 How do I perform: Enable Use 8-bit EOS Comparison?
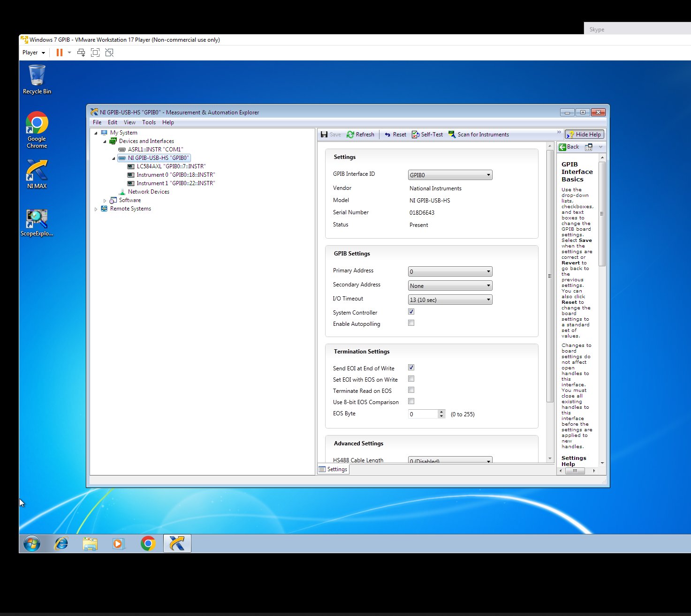(x=411, y=401)
